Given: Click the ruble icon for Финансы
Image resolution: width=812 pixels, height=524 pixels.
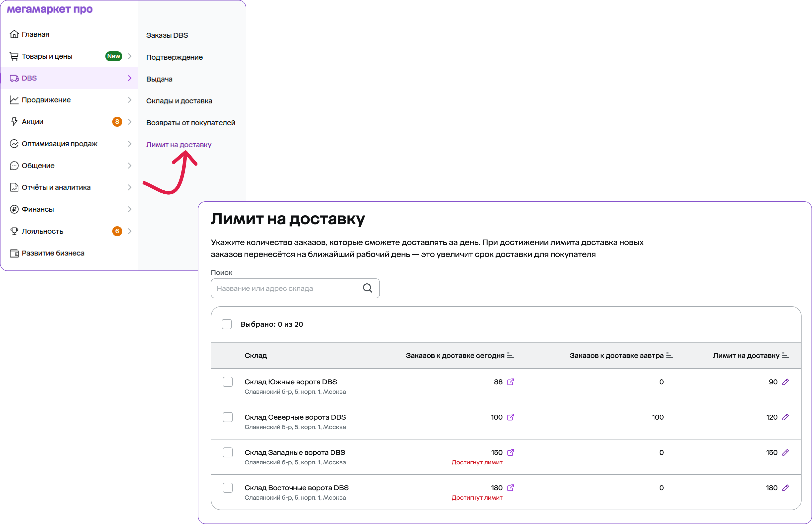Looking at the screenshot, I should coord(14,209).
